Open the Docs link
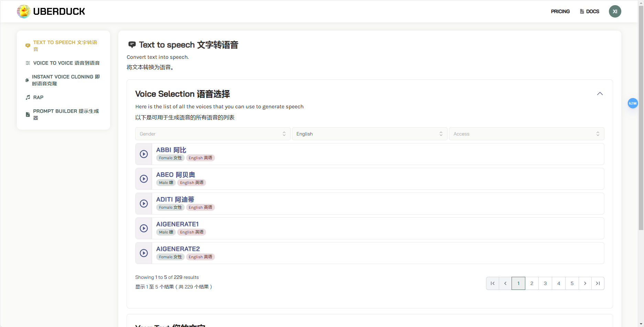This screenshot has width=644, height=327. [590, 11]
